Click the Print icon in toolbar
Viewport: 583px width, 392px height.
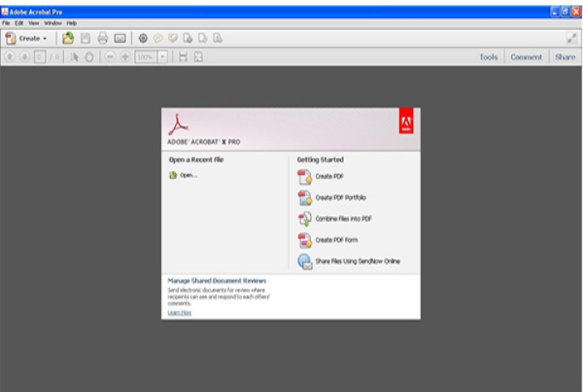[x=103, y=38]
